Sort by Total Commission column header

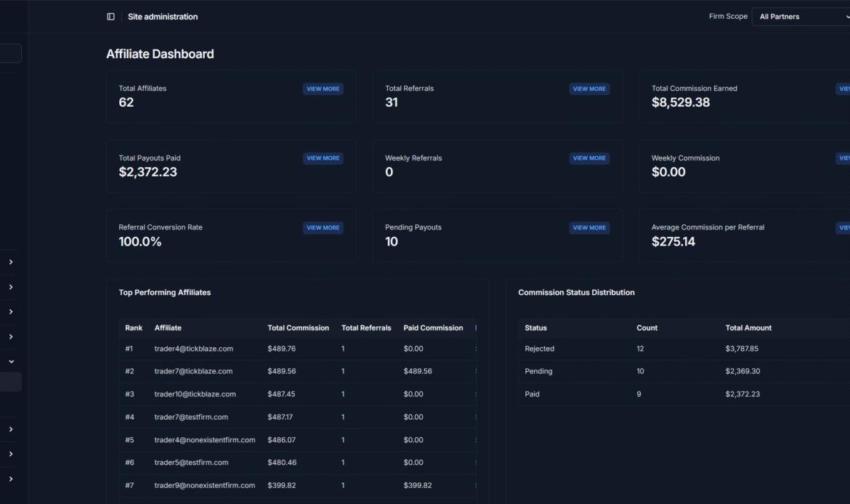pos(298,328)
